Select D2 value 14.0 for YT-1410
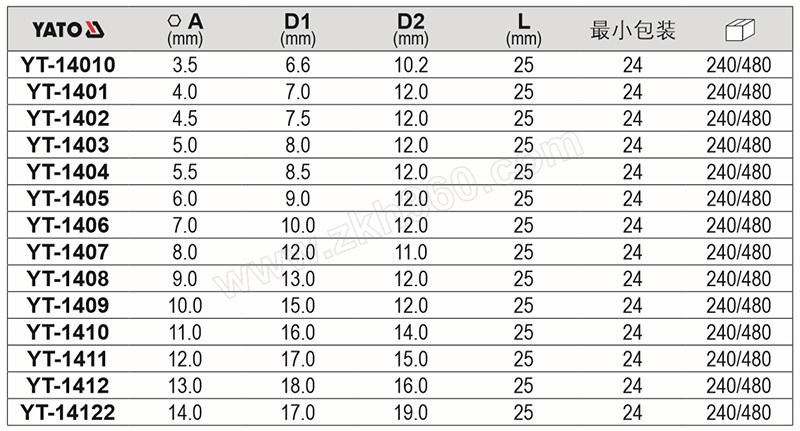 pyautogui.click(x=411, y=332)
